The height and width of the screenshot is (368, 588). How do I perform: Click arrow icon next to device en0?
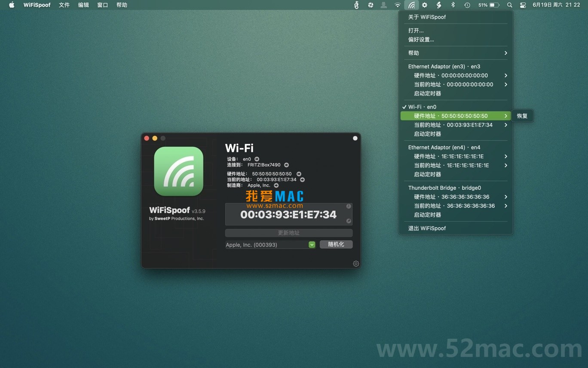(x=257, y=159)
